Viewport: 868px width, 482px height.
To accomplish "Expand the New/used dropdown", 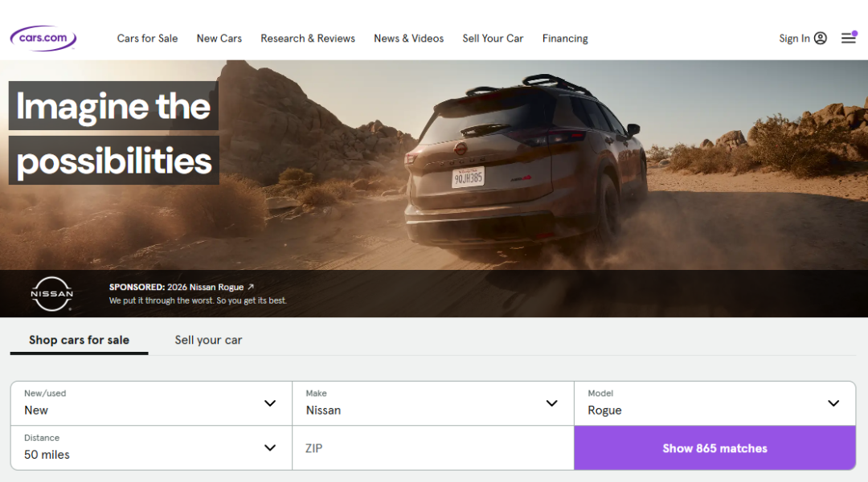I will pos(151,403).
